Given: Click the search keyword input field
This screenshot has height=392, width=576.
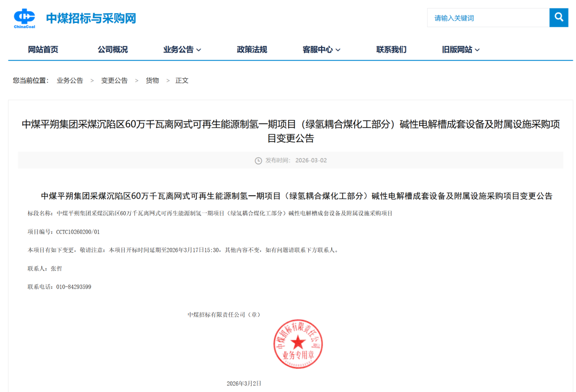Looking at the screenshot, I should [x=485, y=18].
